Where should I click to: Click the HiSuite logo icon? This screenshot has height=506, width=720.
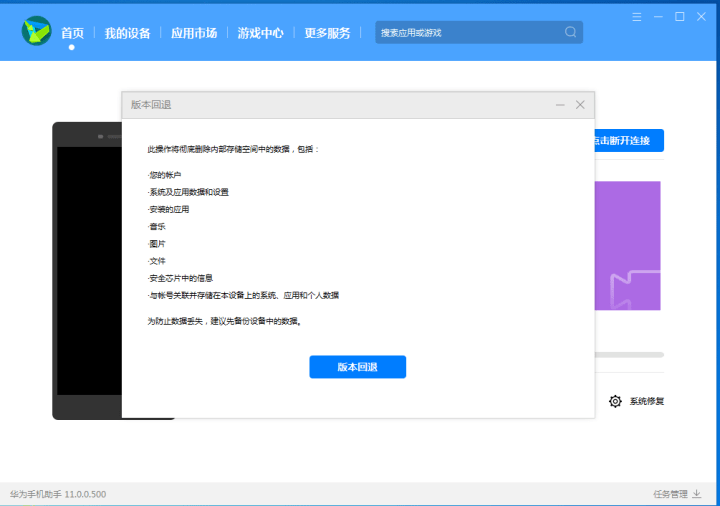click(x=36, y=32)
